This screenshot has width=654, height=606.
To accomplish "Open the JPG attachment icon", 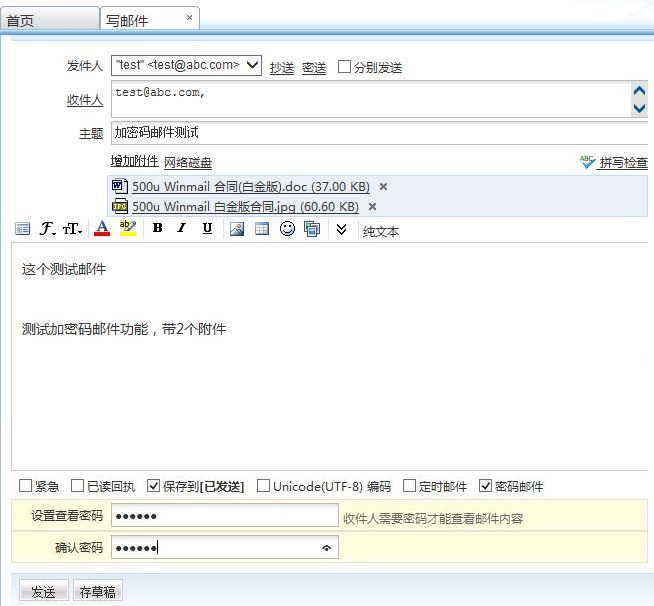I will pos(120,206).
